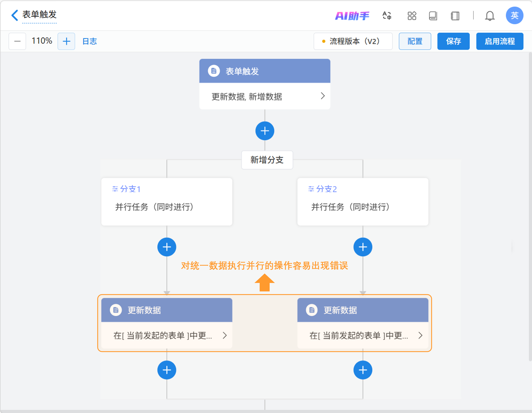Click the notebook icon in header
532x413 pixels.
[x=455, y=16]
